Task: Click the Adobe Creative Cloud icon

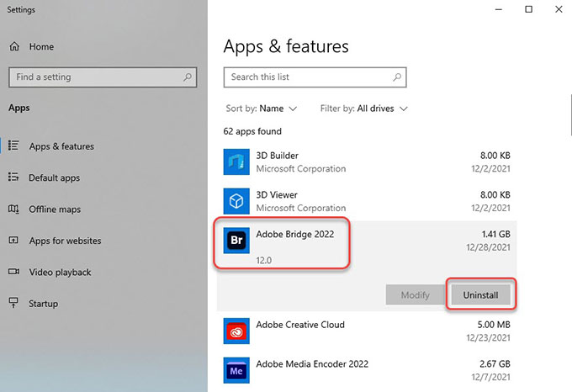Action: coord(236,331)
